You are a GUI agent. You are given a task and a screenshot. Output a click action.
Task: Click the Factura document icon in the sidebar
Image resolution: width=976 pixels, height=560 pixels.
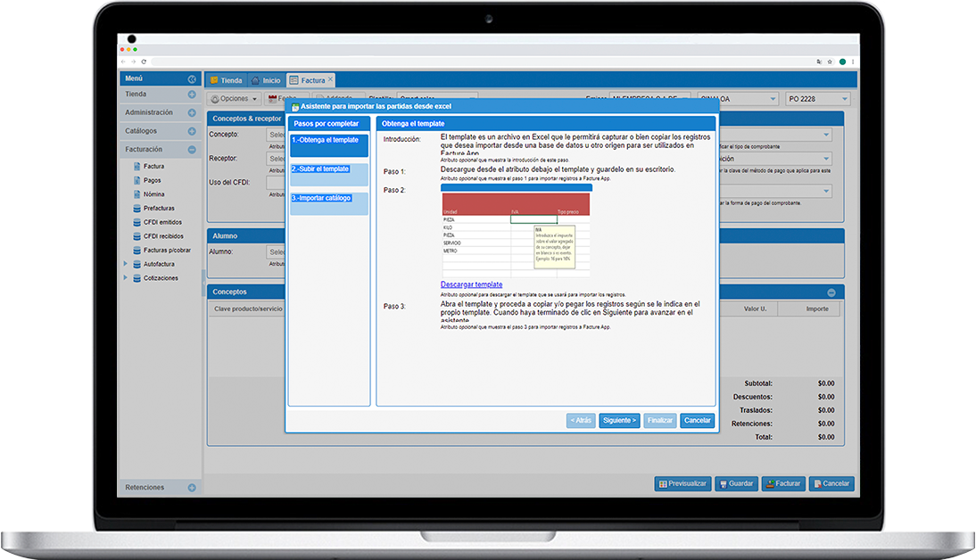pos(136,167)
